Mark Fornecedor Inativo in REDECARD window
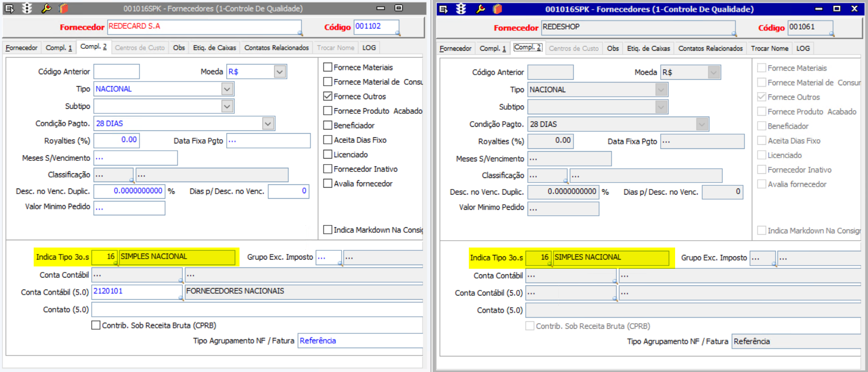868x372 pixels. [x=328, y=169]
